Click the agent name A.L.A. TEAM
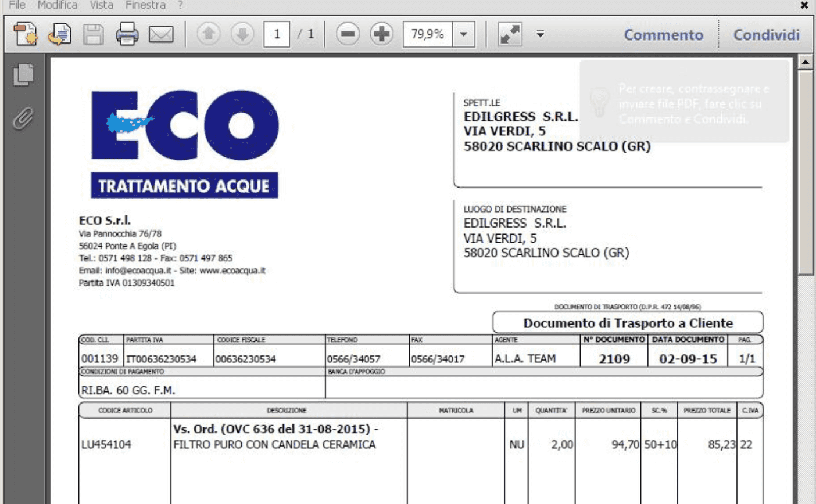 (525, 359)
